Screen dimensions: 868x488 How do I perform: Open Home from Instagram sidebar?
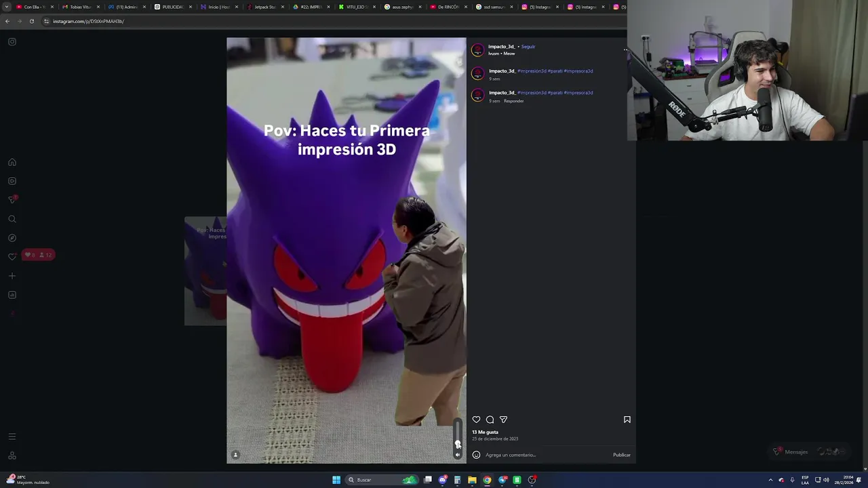(x=12, y=162)
